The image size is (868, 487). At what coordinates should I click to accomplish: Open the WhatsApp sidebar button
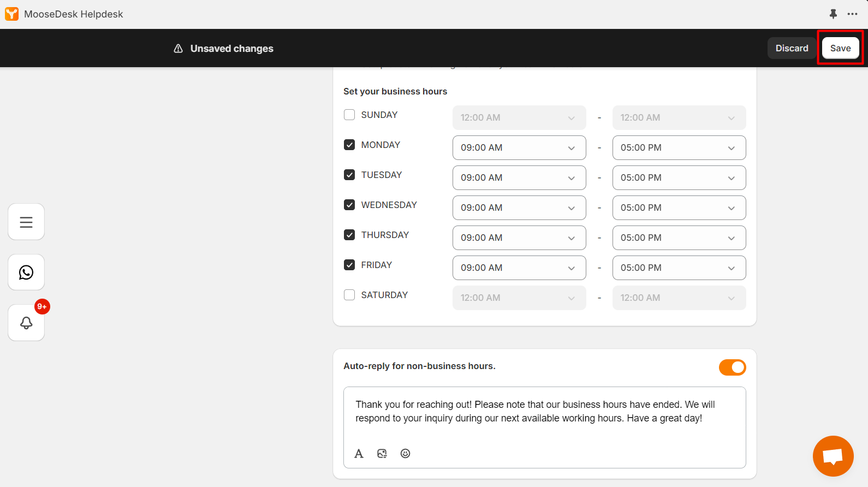pyautogui.click(x=26, y=272)
